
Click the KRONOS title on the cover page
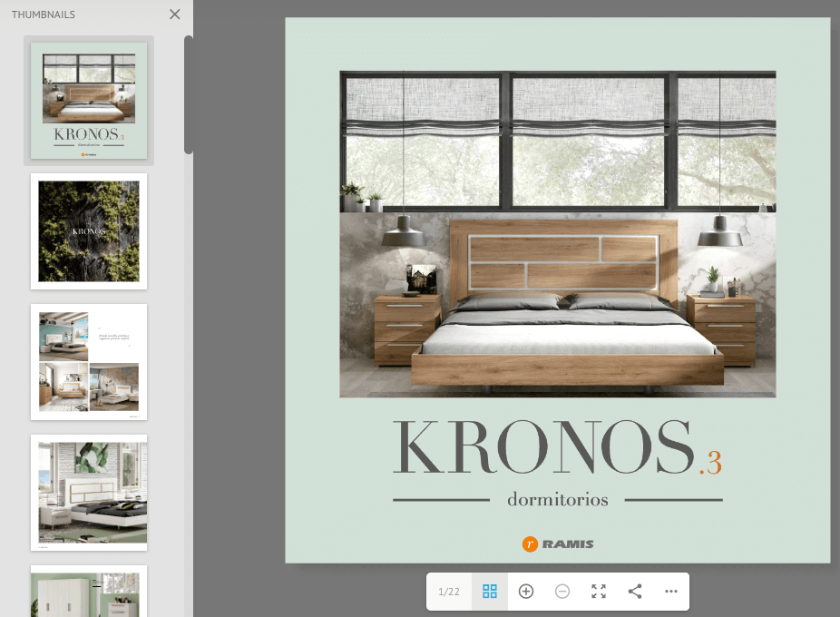tap(542, 446)
